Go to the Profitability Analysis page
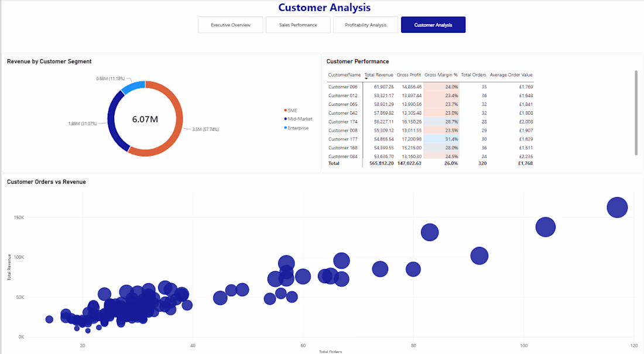The height and width of the screenshot is (354, 644). [365, 25]
